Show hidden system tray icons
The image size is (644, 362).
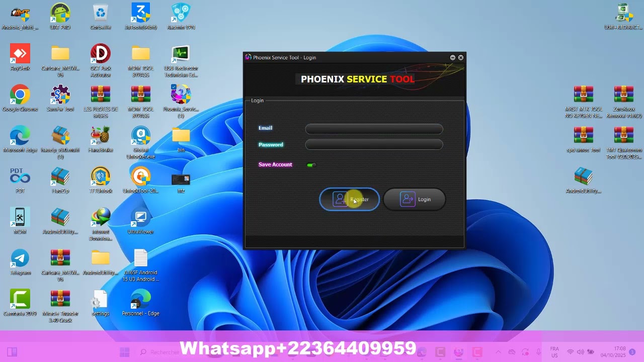click(498, 352)
